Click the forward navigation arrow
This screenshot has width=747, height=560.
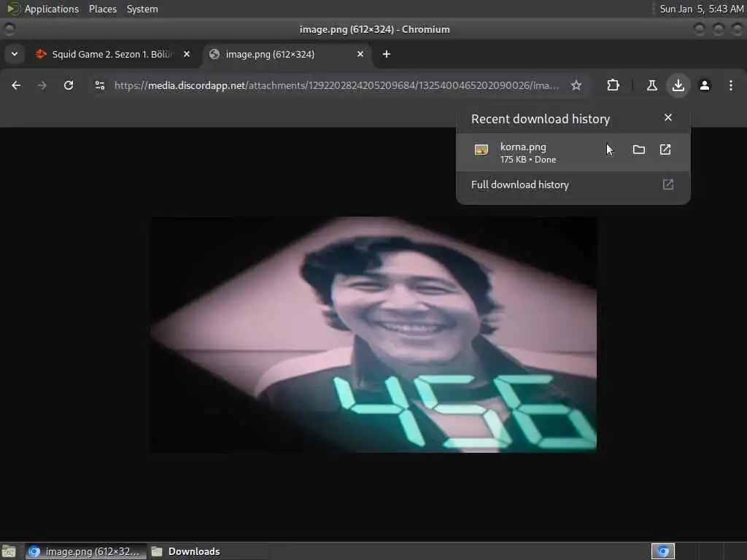coord(42,85)
